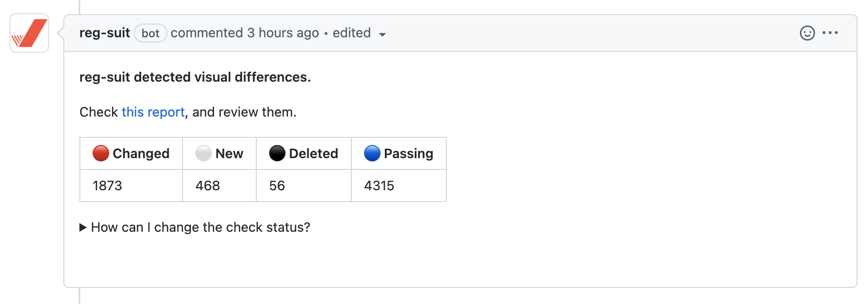Viewport: 868px width, 304px height.
Task: Click the black Deleted circle icon
Action: click(277, 153)
